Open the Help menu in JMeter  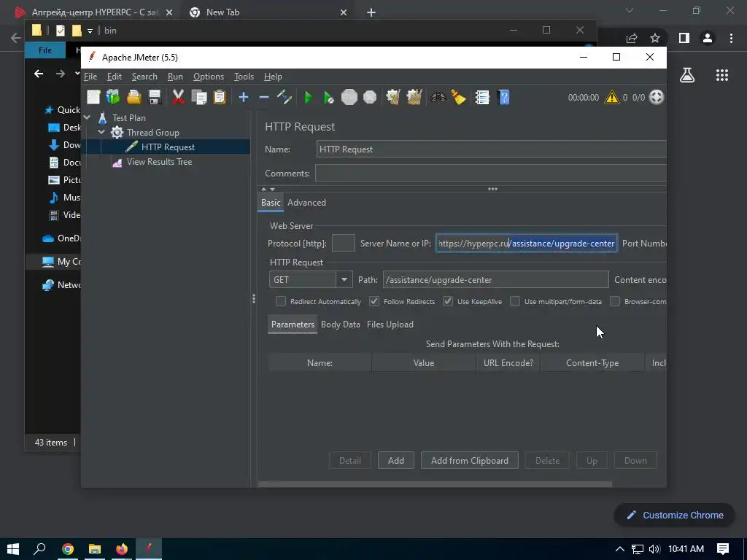[x=273, y=76]
